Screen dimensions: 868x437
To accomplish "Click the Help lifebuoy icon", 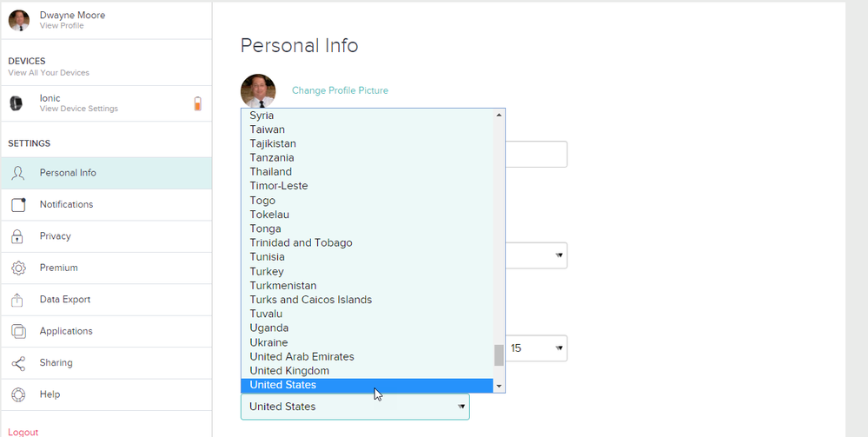I will 18,395.
